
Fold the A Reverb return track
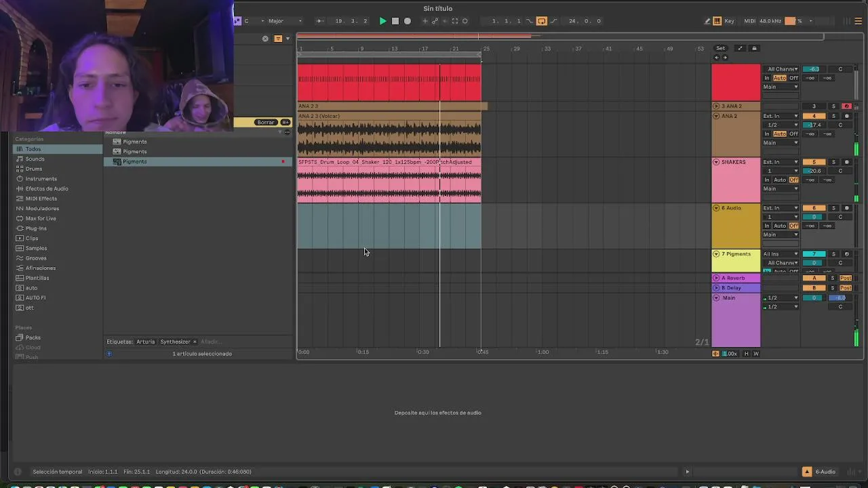point(716,278)
